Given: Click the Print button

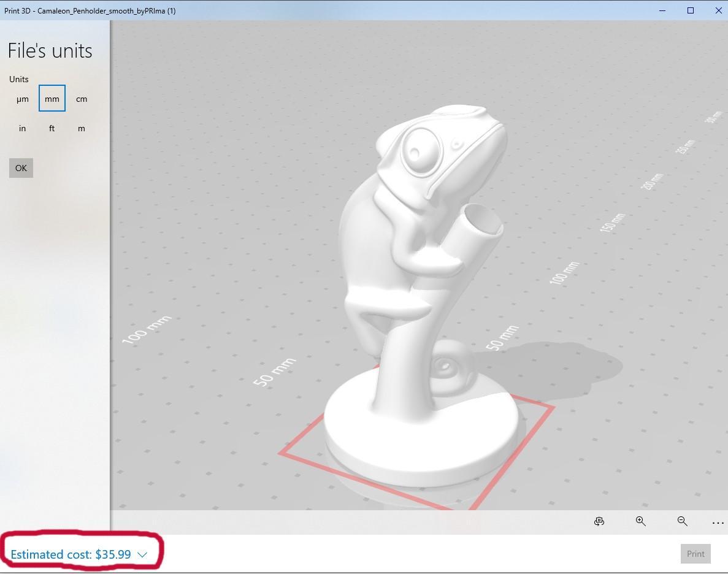Looking at the screenshot, I should click(695, 554).
